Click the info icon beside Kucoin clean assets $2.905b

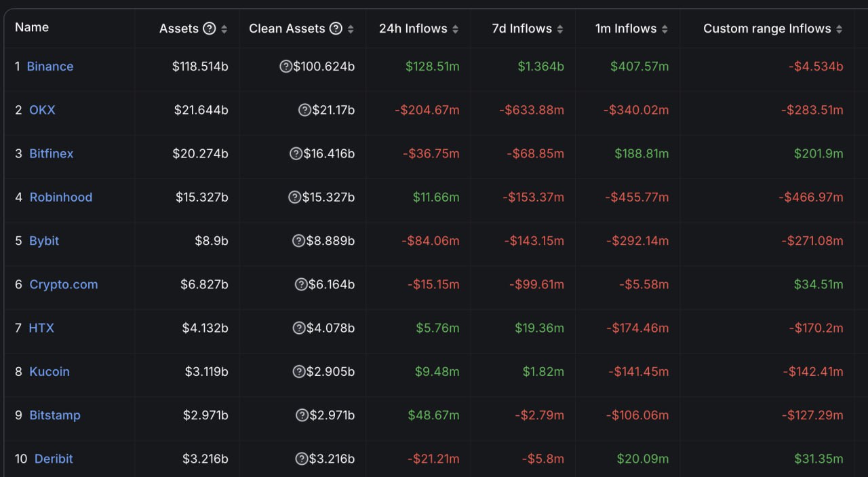[298, 372]
